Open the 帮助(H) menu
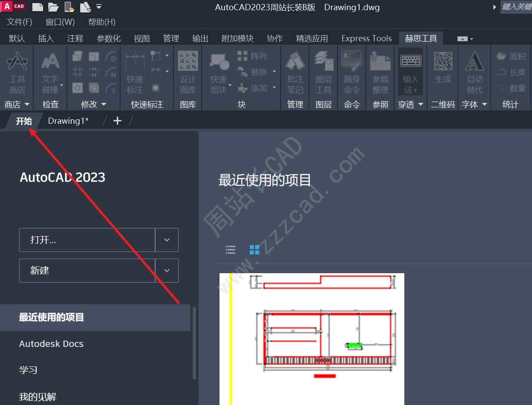This screenshot has width=532, height=405. click(x=102, y=22)
